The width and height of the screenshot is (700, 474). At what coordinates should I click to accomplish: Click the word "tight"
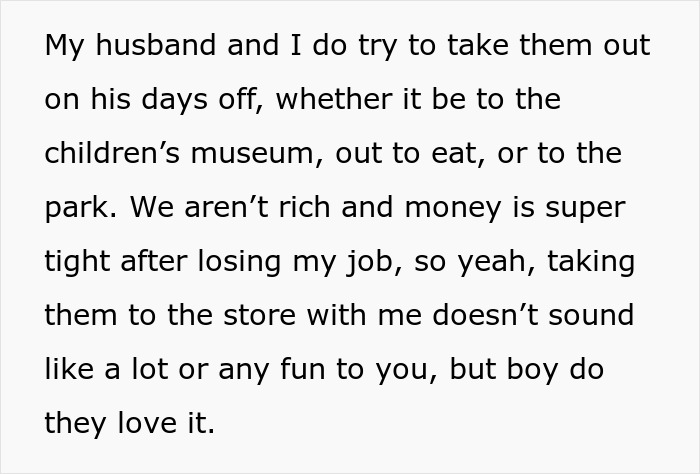click(x=78, y=262)
